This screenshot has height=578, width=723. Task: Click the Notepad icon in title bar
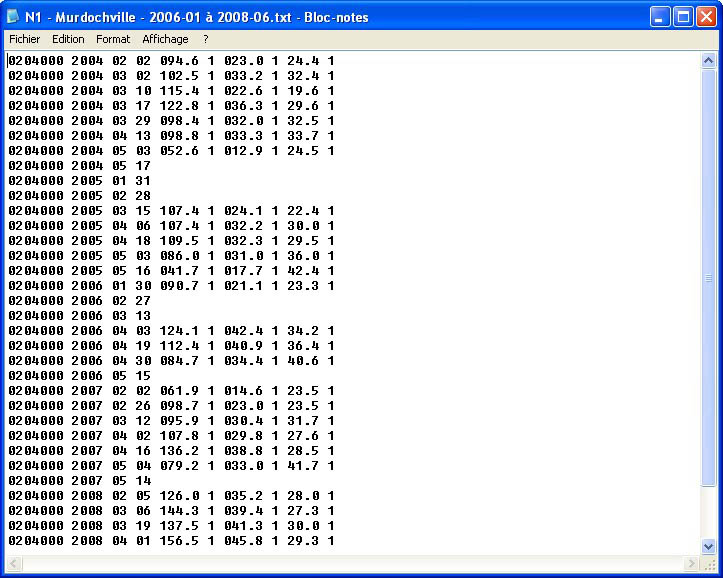point(13,17)
